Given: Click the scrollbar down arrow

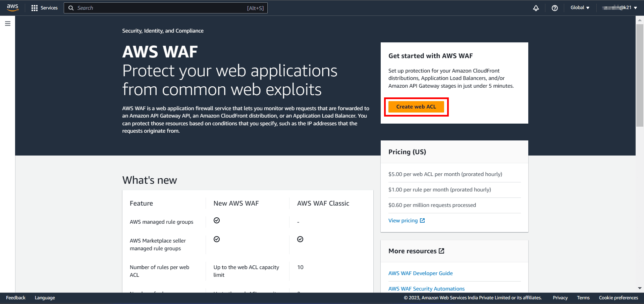Looking at the screenshot, I should pyautogui.click(x=640, y=288).
